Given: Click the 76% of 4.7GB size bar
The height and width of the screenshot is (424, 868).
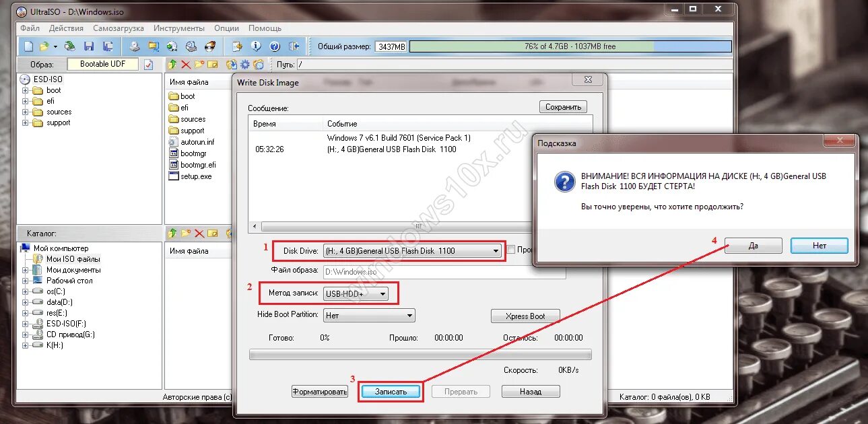Looking at the screenshot, I should [x=570, y=46].
